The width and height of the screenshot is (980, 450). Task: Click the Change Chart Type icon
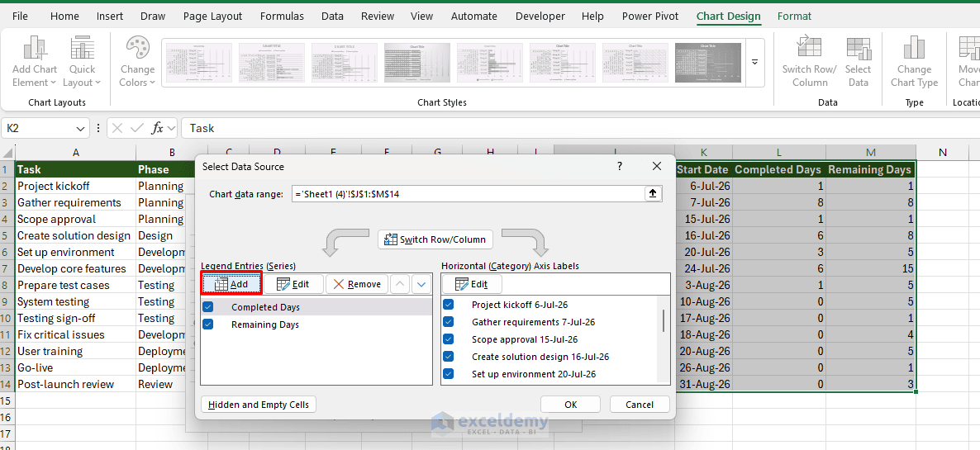point(914,49)
